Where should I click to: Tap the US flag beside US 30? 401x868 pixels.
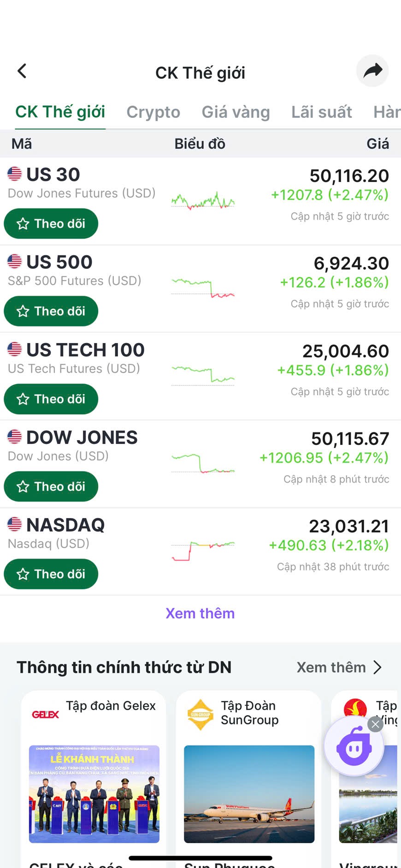(14, 174)
